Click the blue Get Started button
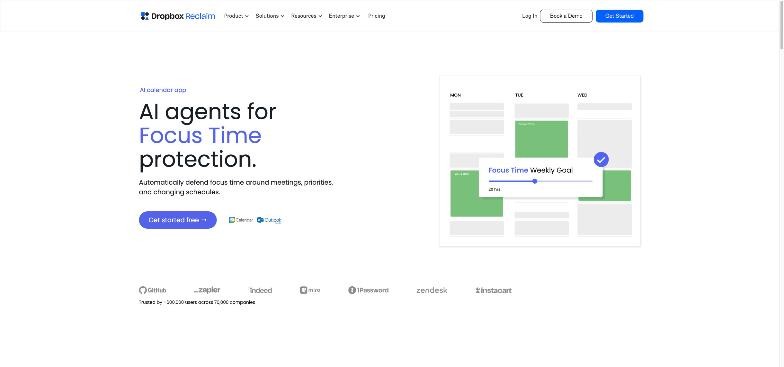The width and height of the screenshot is (784, 367). pyautogui.click(x=619, y=16)
